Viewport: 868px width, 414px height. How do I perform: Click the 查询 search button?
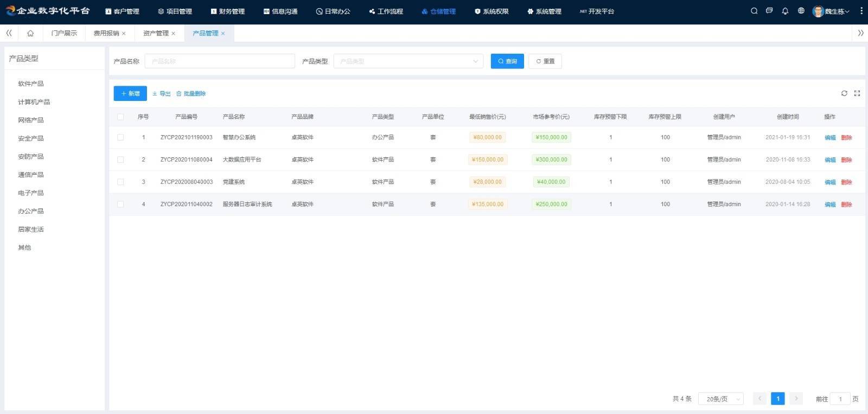507,61
